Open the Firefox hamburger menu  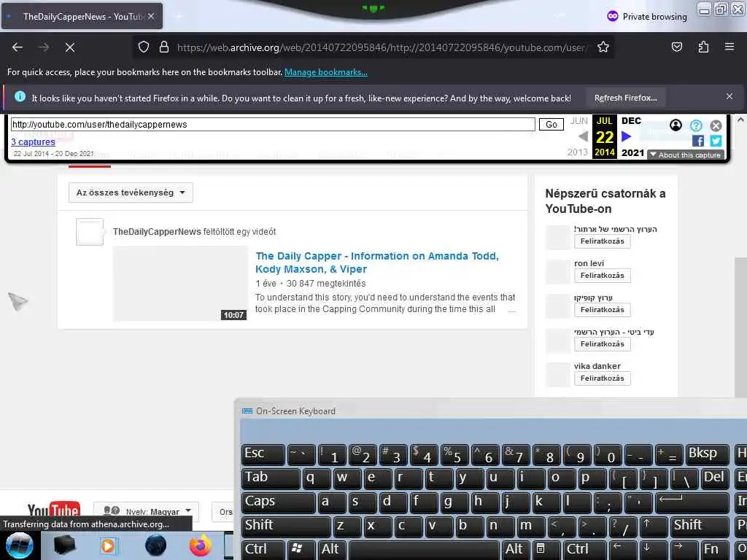point(729,47)
